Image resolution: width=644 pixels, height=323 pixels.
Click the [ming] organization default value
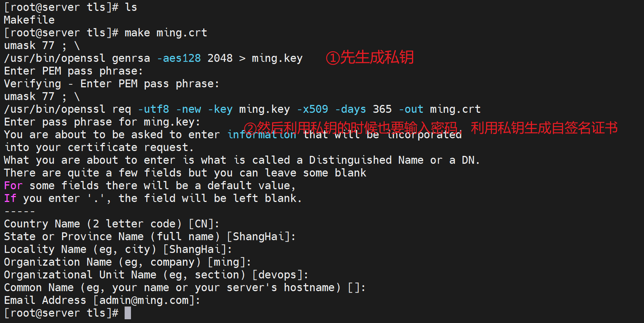click(x=226, y=262)
